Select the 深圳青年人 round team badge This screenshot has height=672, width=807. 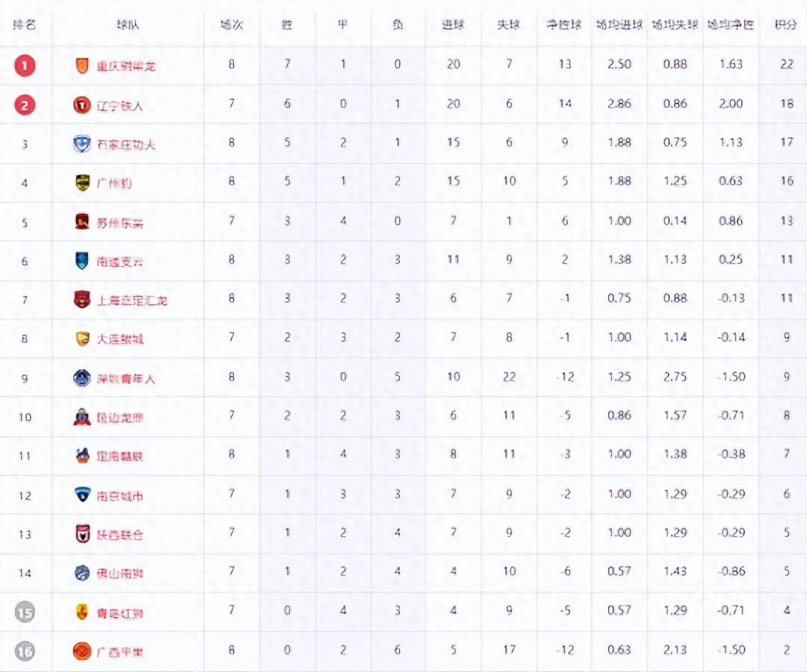pyautogui.click(x=83, y=378)
